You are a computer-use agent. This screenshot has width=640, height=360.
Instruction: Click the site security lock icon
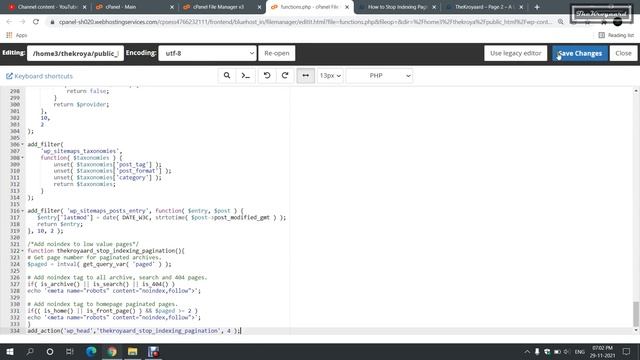52,22
